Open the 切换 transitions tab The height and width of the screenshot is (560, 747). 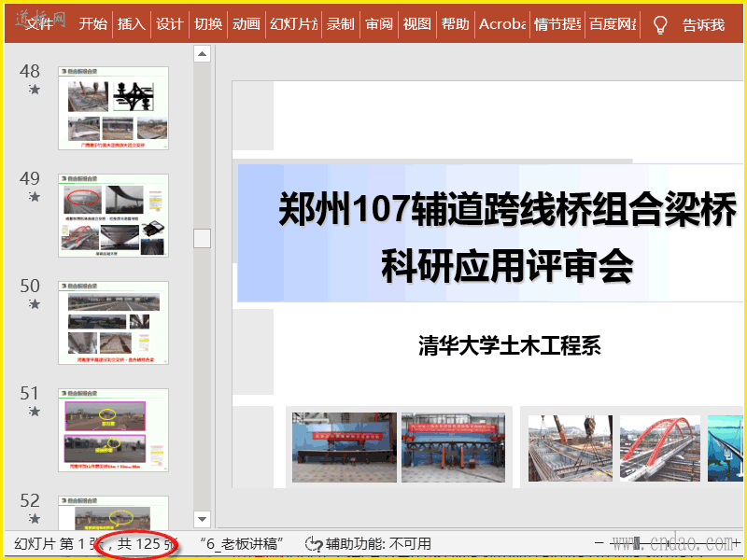point(208,24)
